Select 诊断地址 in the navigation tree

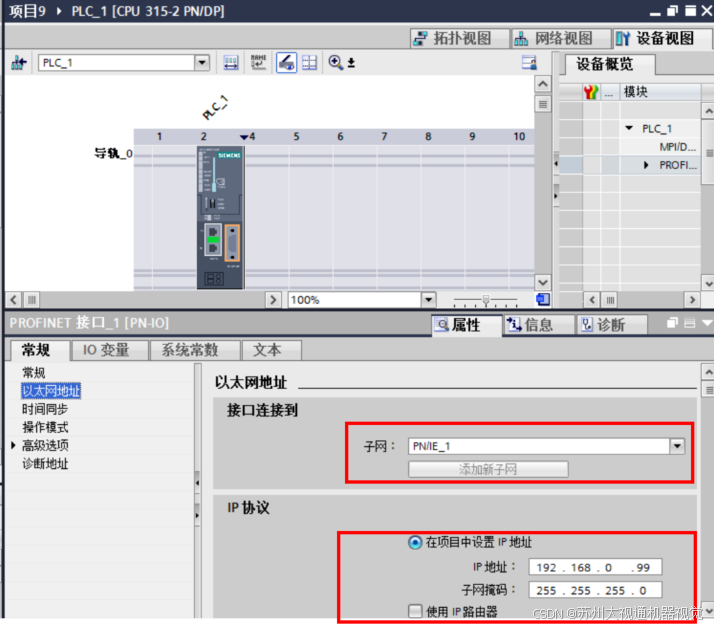tap(45, 464)
